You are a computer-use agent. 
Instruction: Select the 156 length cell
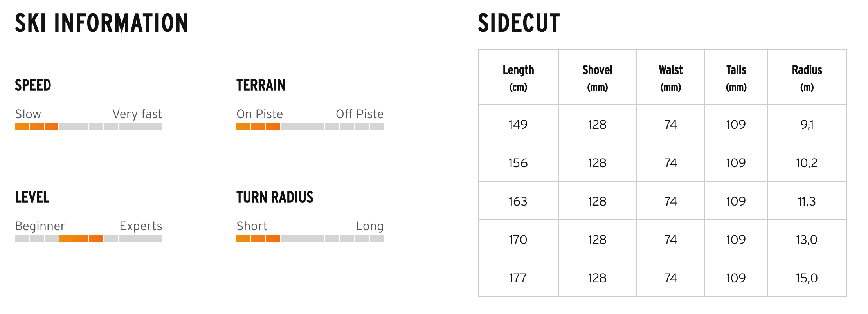point(518,163)
